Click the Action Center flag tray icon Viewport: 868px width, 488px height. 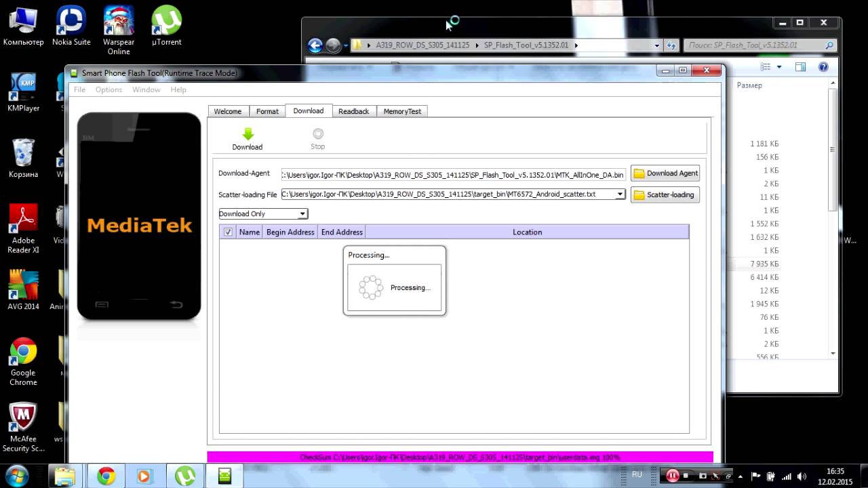pos(756,476)
